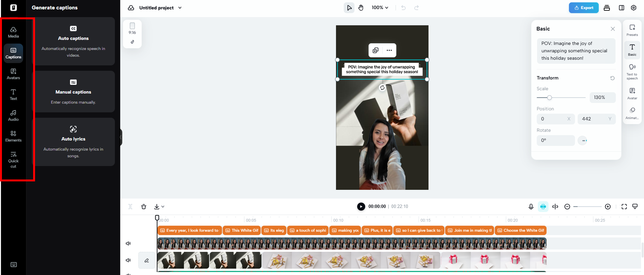Click the pencil edit cover button
This screenshot has height=275, width=644.
pos(147,260)
